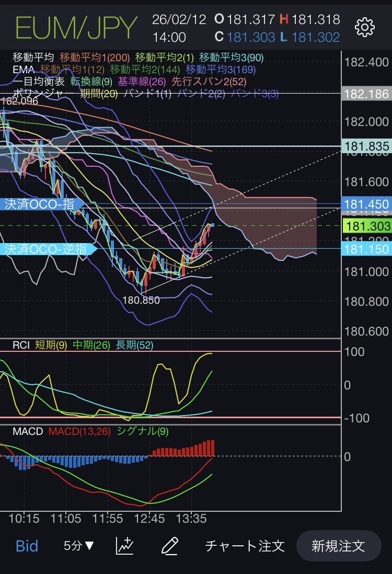This screenshot has width=392, height=574.
Task: Toggle Bid price display
Action: click(27, 546)
